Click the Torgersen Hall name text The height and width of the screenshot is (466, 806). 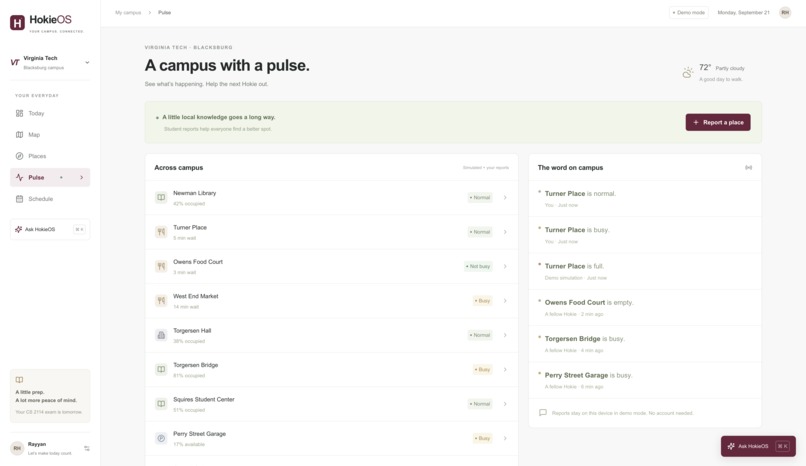pos(192,331)
